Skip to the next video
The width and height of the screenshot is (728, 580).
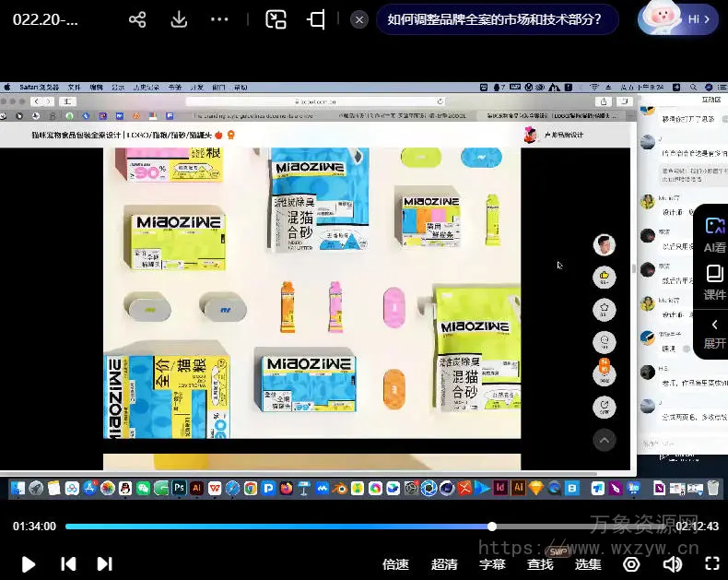coord(104,563)
